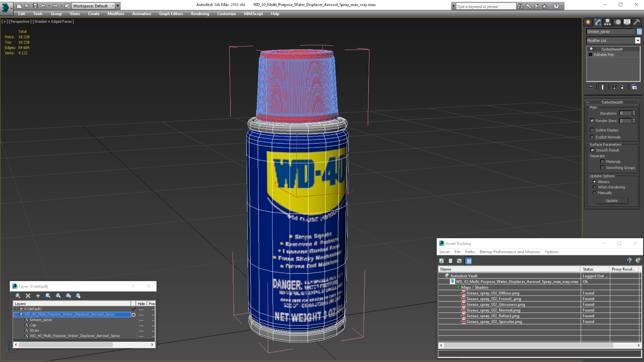This screenshot has height=362, width=644.
Task: Click the Redo arrow icon
Action: pyautogui.click(x=55, y=6)
